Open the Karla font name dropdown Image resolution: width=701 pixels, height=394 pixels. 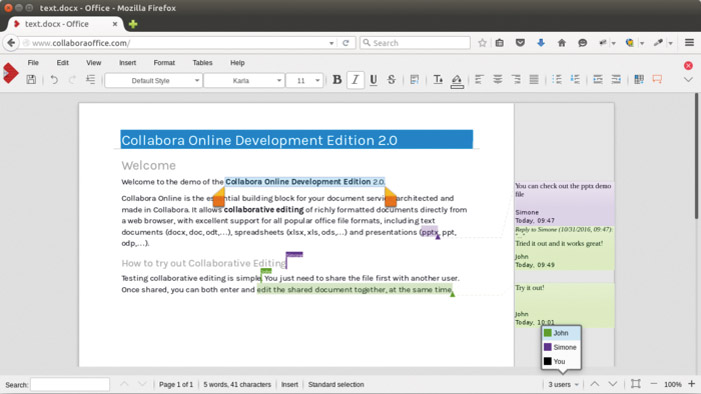(244, 80)
